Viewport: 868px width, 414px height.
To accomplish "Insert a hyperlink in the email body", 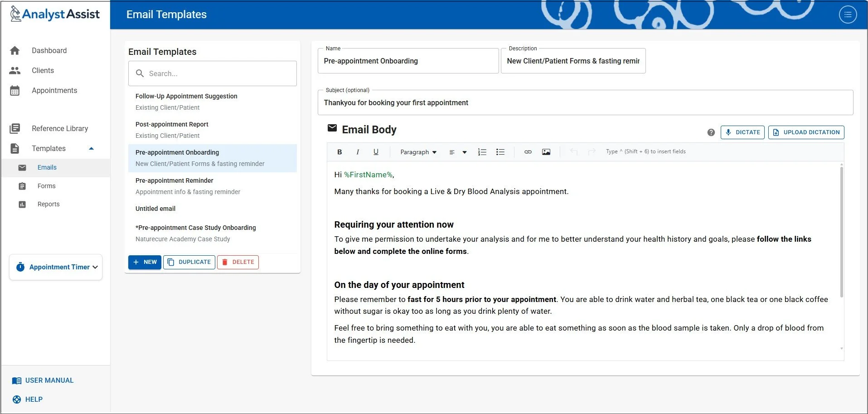I will [x=528, y=152].
